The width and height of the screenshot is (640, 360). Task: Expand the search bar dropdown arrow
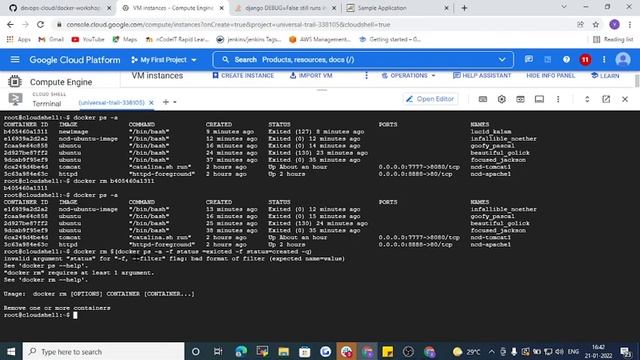502,60
